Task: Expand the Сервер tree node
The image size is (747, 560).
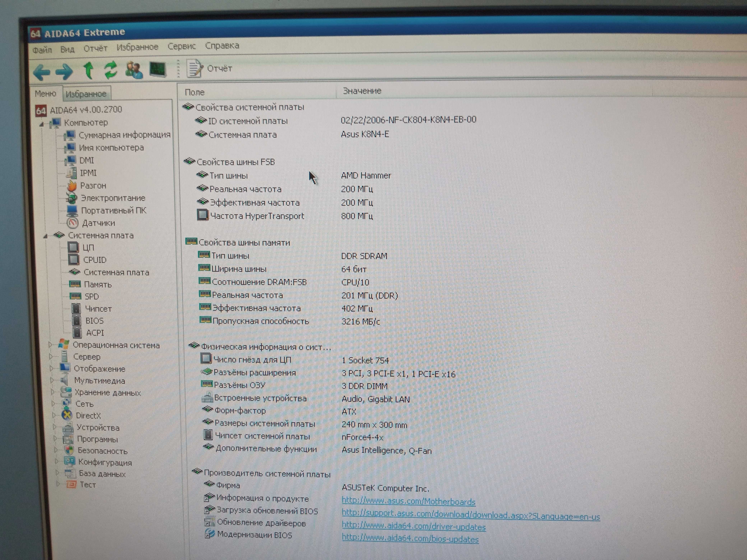Action: [x=51, y=356]
